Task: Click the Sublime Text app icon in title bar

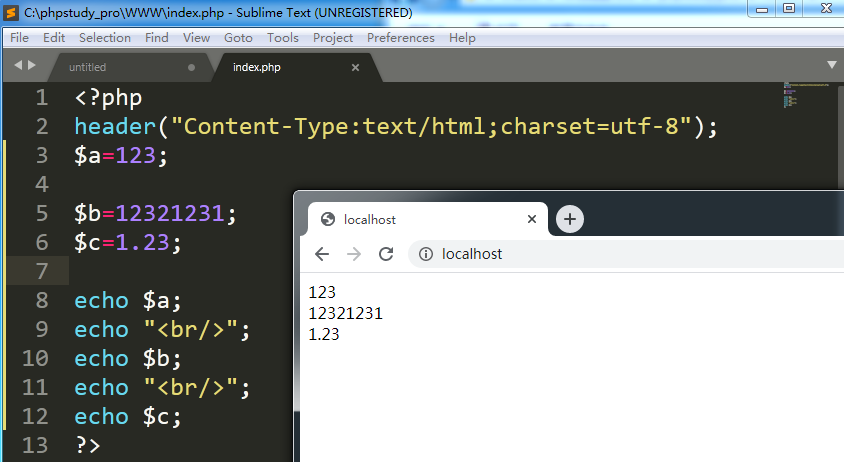Action: 11,12
